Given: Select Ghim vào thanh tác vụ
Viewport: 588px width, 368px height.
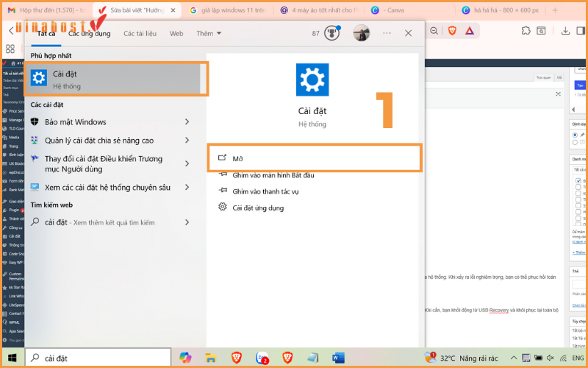Looking at the screenshot, I should 265,191.
